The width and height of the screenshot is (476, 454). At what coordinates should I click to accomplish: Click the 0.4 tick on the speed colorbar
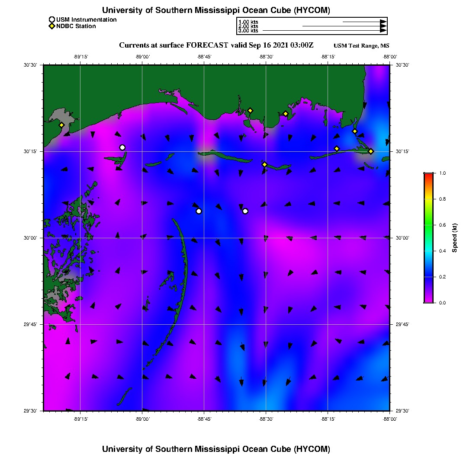pyautogui.click(x=442, y=251)
